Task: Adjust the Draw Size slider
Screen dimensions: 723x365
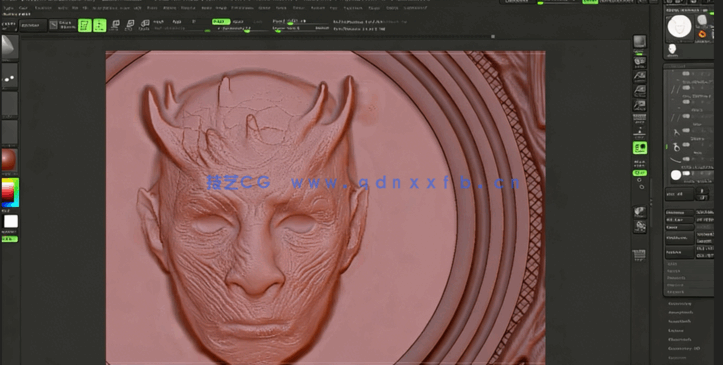Action: pos(300,29)
